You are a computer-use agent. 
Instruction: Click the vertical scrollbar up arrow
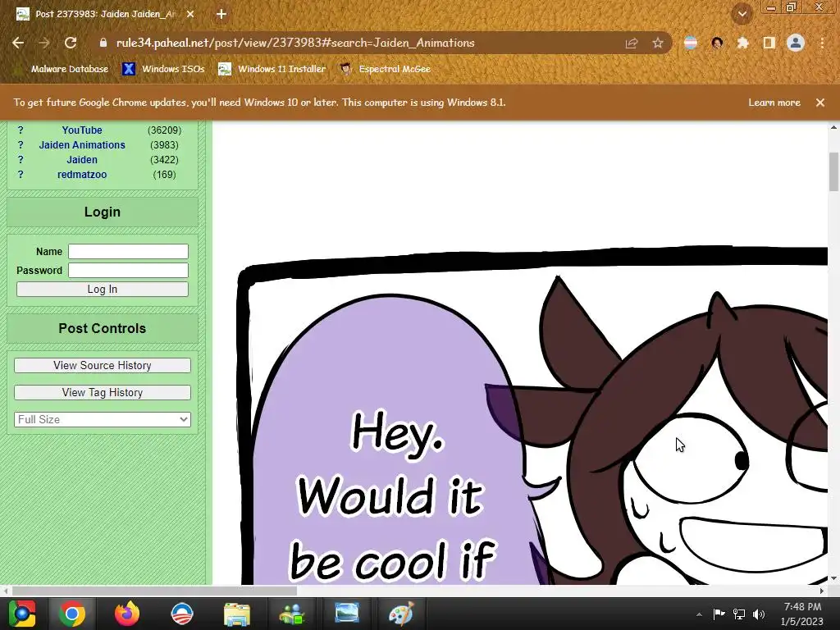pyautogui.click(x=833, y=127)
